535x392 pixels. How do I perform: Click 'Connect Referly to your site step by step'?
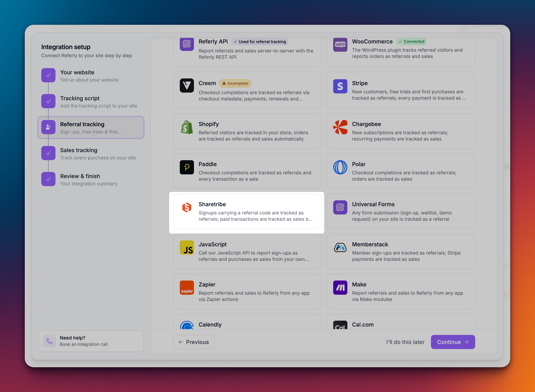pyautogui.click(x=86, y=55)
